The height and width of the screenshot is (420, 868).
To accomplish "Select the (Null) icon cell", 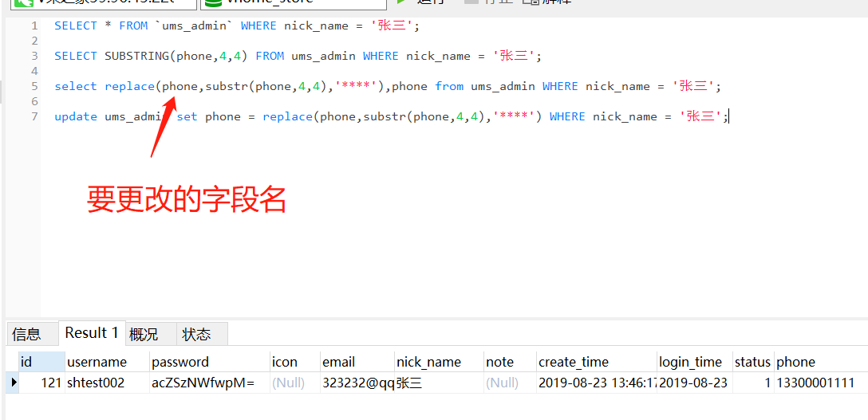I will (295, 383).
